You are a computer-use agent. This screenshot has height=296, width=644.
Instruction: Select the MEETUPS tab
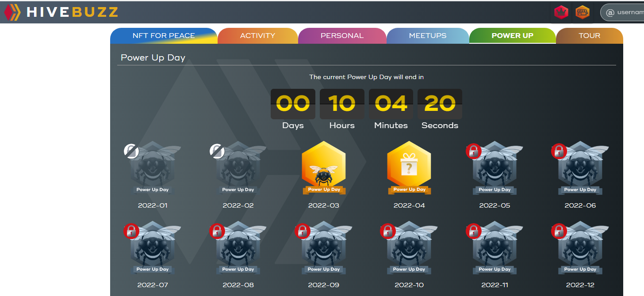coord(428,36)
